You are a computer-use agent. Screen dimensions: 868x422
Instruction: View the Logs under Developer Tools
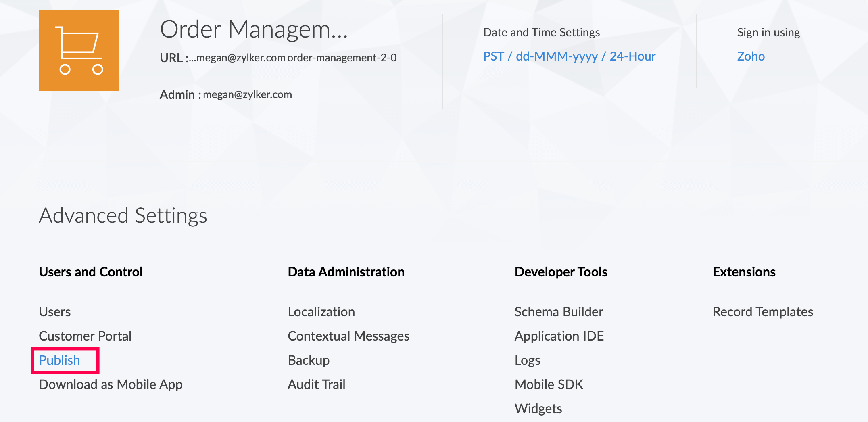(527, 360)
